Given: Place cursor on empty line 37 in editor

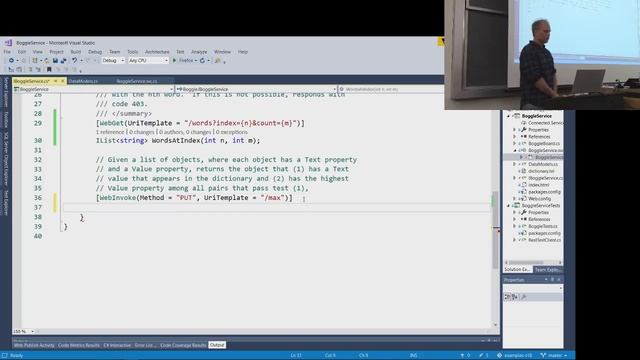Looking at the screenshot, I should point(276,207).
